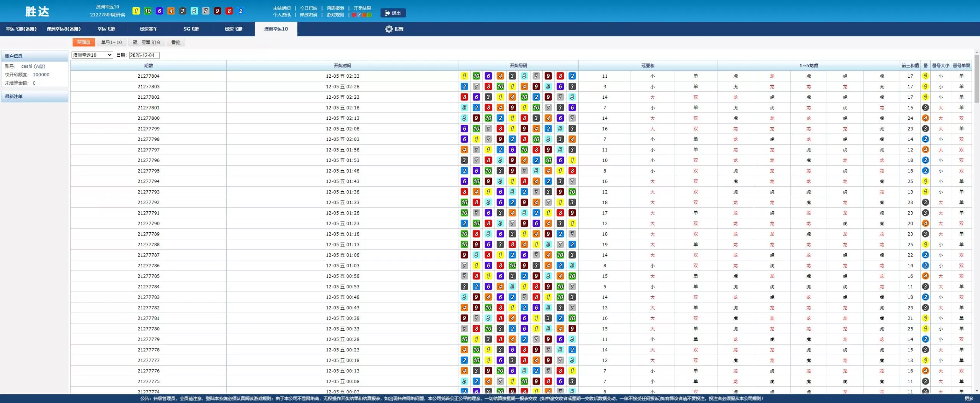Switch to the 单号1~10 tab
The width and height of the screenshot is (980, 403).
[111, 42]
